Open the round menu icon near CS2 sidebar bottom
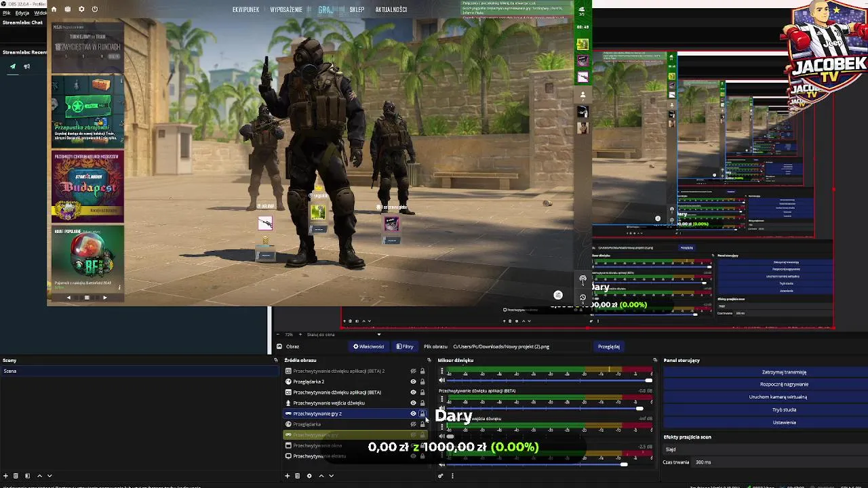 click(x=558, y=295)
